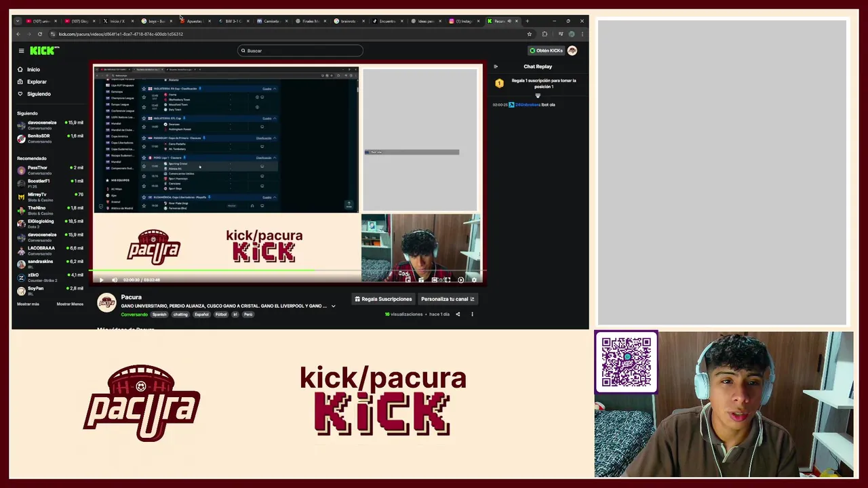The image size is (868, 488).
Task: Click the Buscar search field
Action: point(300,51)
